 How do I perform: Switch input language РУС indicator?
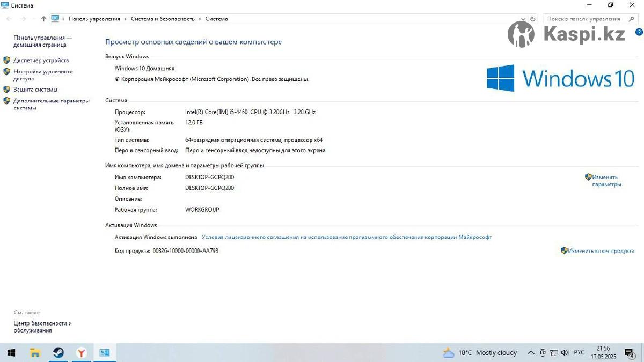point(580,353)
